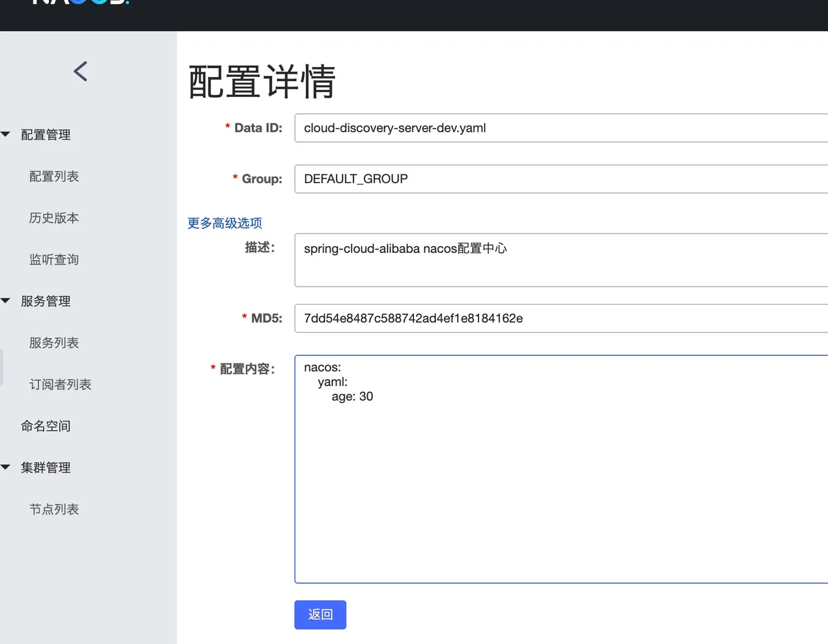This screenshot has height=644, width=828.
Task: Click the sidebar collapse handle on left edge
Action: pyautogui.click(x=2, y=366)
